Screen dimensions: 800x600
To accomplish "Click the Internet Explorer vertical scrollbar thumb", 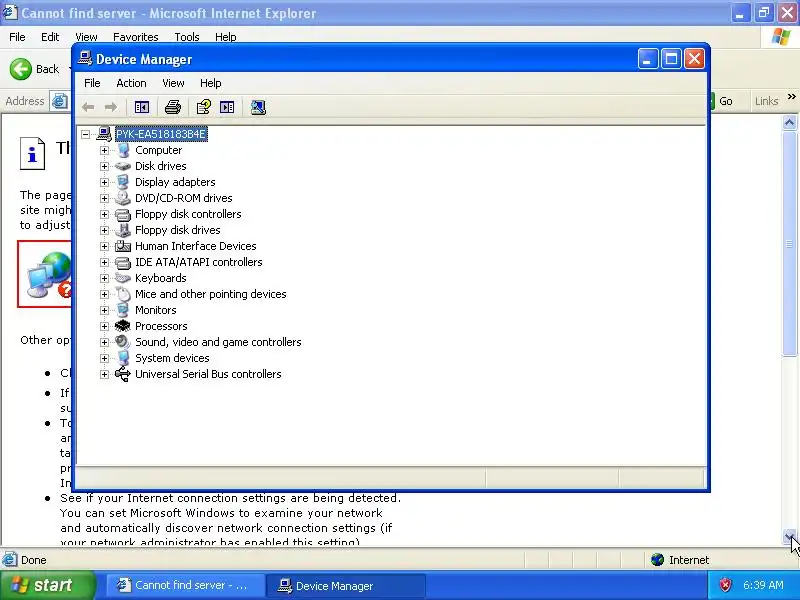I will pyautogui.click(x=789, y=244).
